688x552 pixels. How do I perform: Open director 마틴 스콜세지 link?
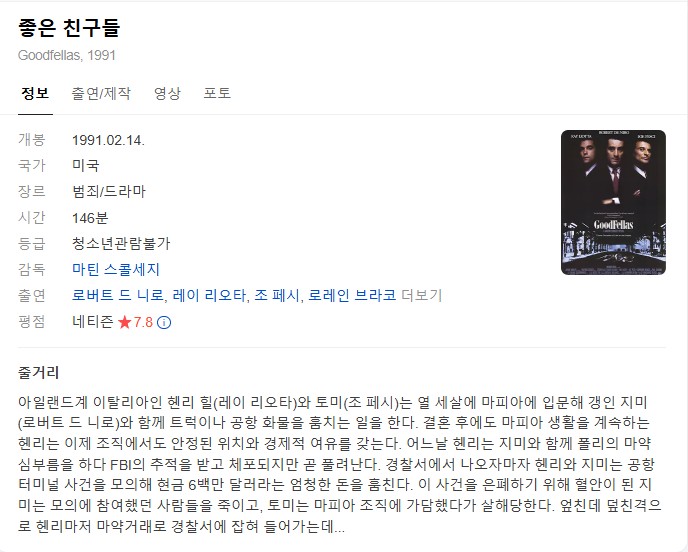click(x=116, y=269)
